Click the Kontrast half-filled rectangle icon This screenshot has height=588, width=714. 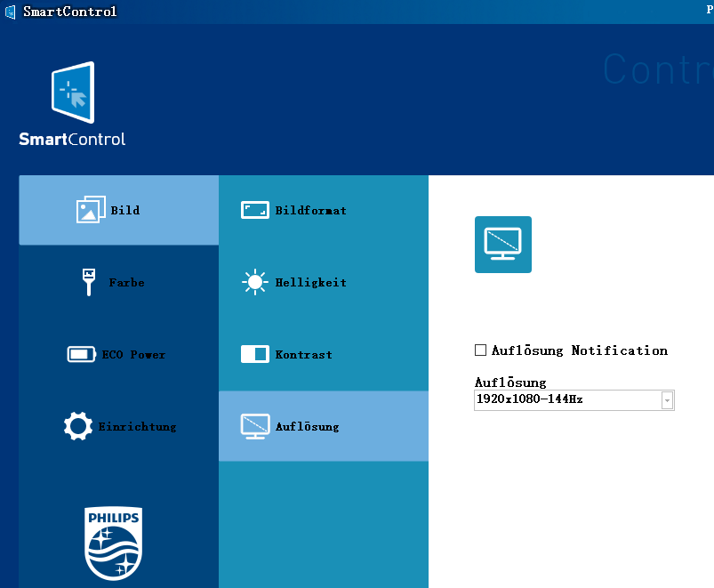(x=254, y=354)
